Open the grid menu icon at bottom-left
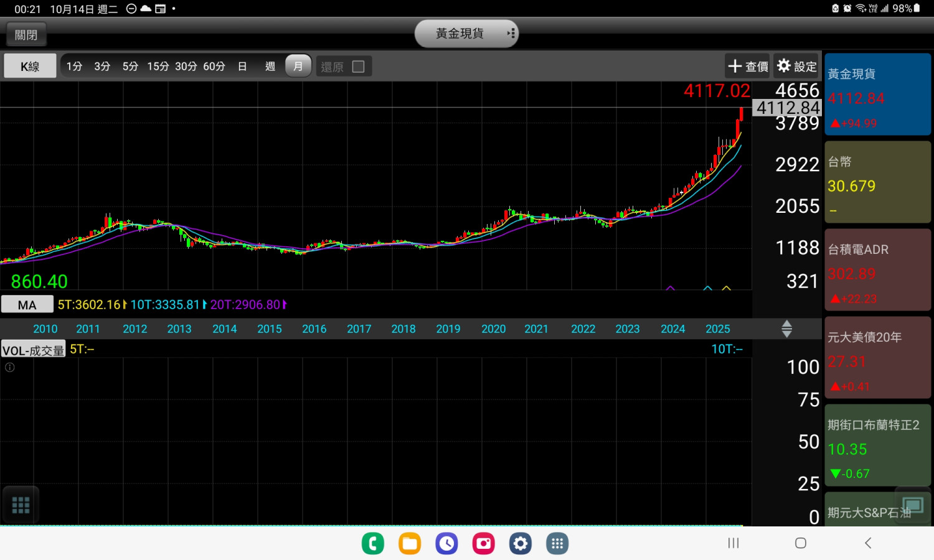This screenshot has width=934, height=560. point(21,505)
